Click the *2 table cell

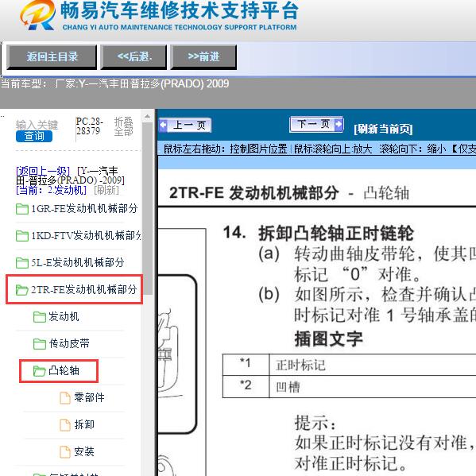coord(246,387)
